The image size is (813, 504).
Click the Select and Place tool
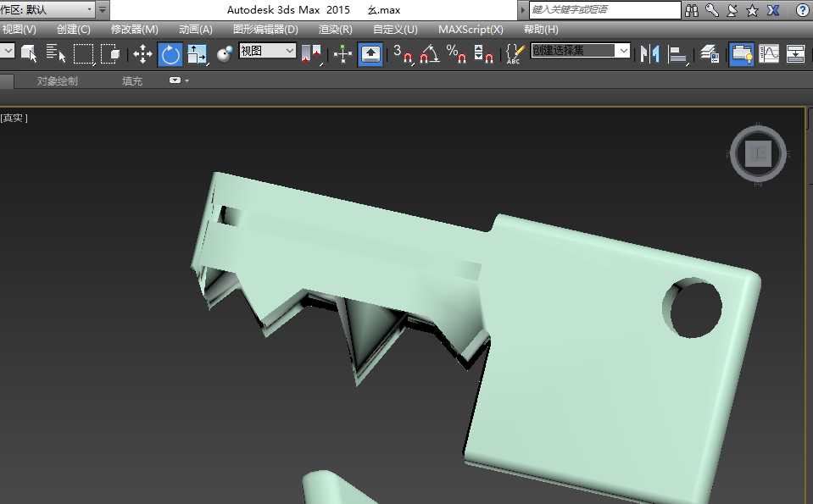pyautogui.click(x=225, y=55)
